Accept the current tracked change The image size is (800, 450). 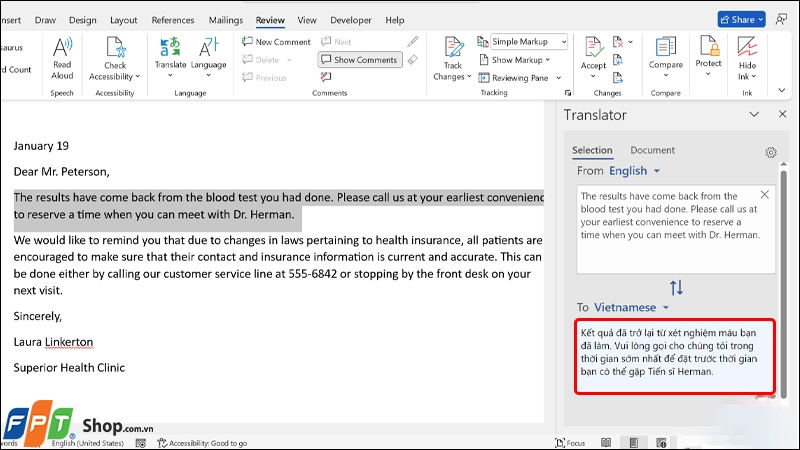coord(593,53)
